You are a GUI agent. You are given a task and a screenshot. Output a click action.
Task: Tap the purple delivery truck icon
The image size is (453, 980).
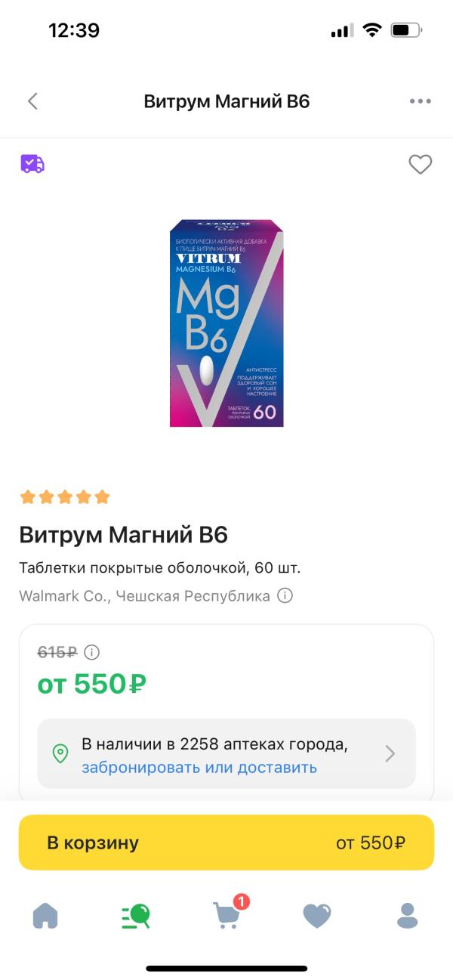(x=32, y=164)
